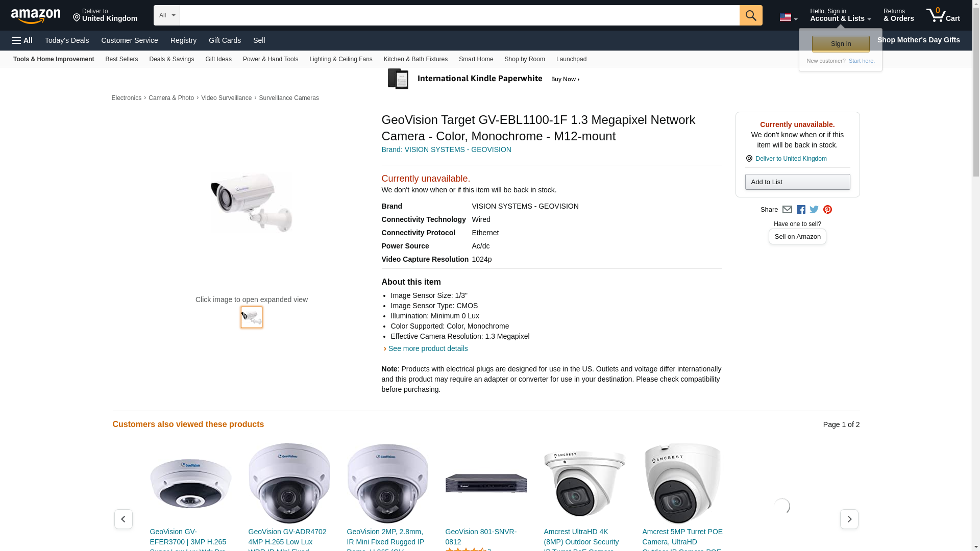Expand the search category All dropdown
Viewport: 980px width, 551px height.
tap(167, 15)
